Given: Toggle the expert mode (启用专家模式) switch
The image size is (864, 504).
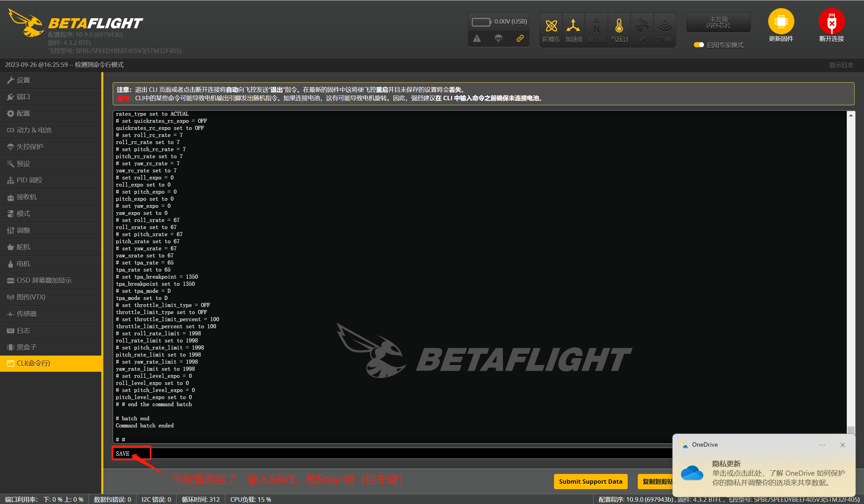Looking at the screenshot, I should [699, 45].
